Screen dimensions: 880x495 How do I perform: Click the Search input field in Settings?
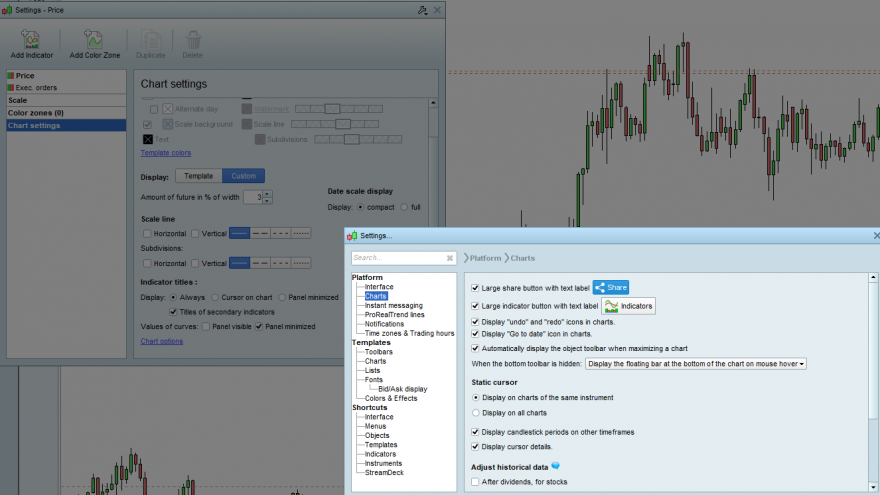pyautogui.click(x=398, y=258)
